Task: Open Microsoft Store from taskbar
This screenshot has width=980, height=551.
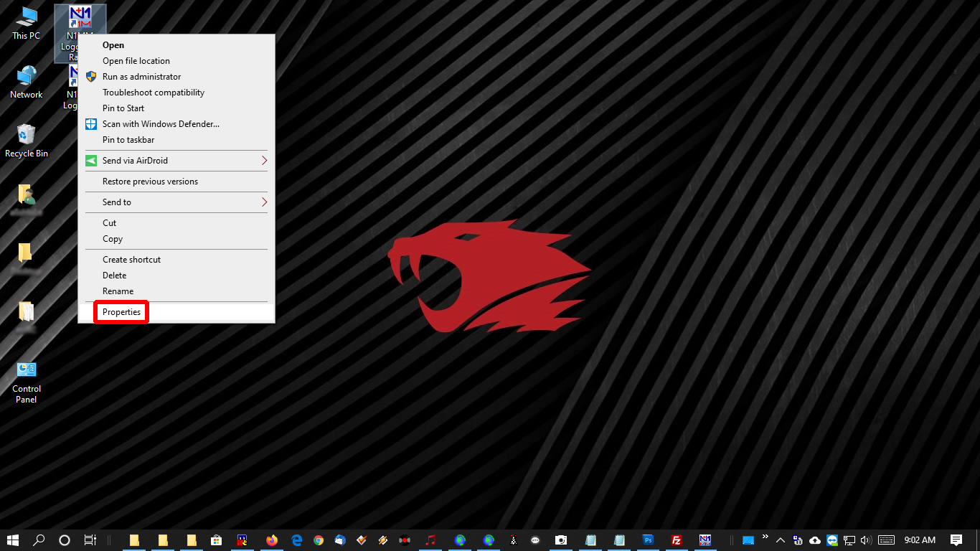Action: 216,540
